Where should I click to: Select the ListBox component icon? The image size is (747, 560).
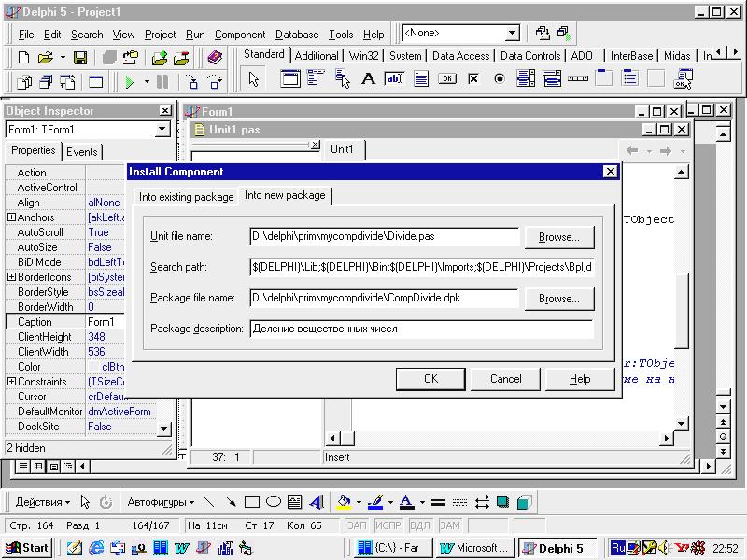pos(526,78)
